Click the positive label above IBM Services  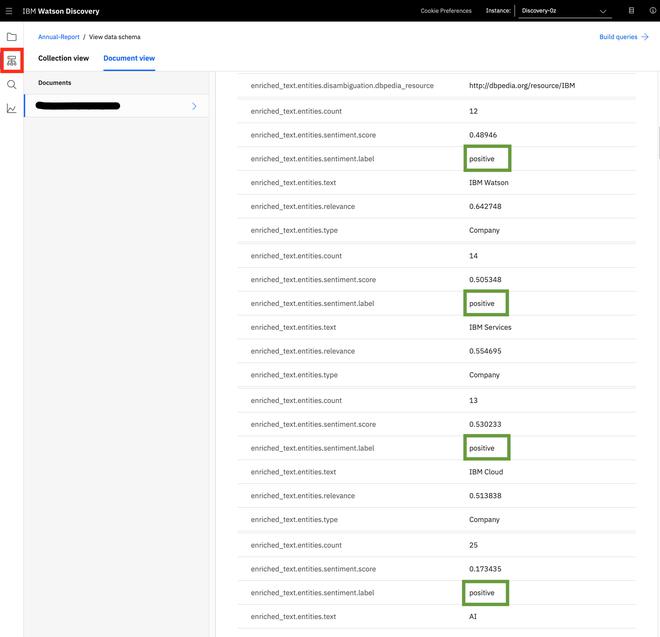(x=482, y=304)
